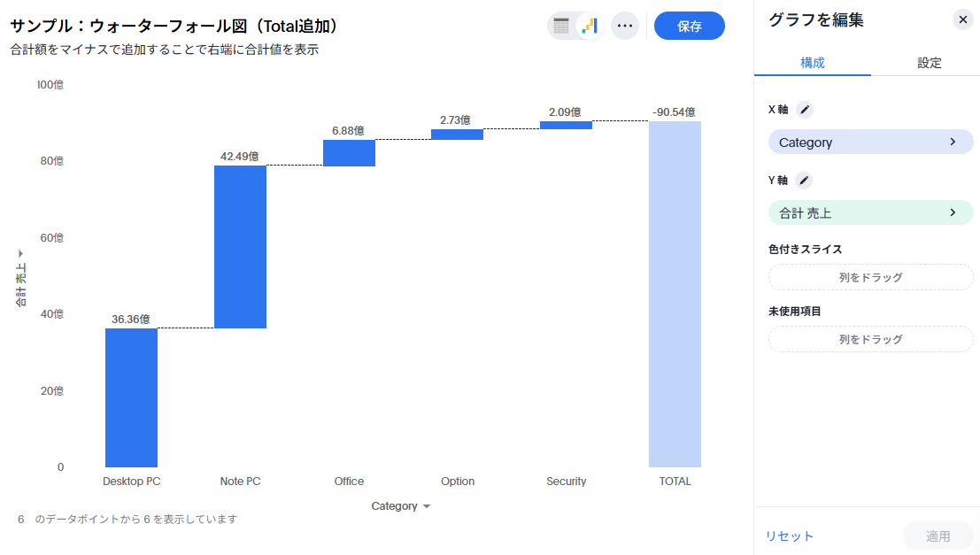Click 色付きスライス drop zone
980x555 pixels.
[x=870, y=277]
